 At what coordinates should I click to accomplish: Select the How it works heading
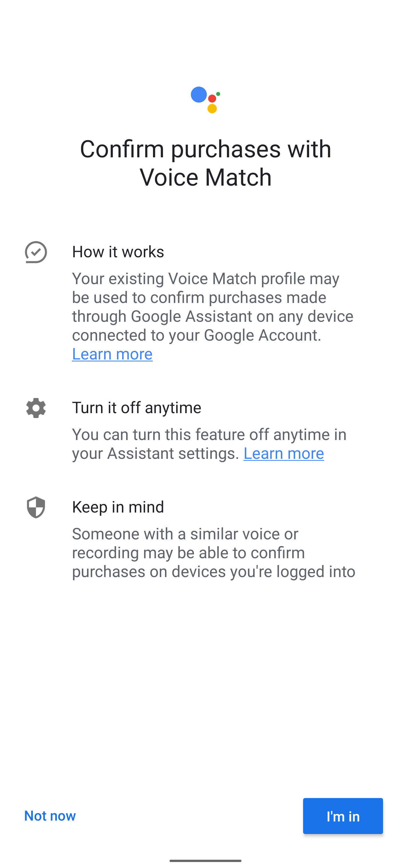pos(118,252)
